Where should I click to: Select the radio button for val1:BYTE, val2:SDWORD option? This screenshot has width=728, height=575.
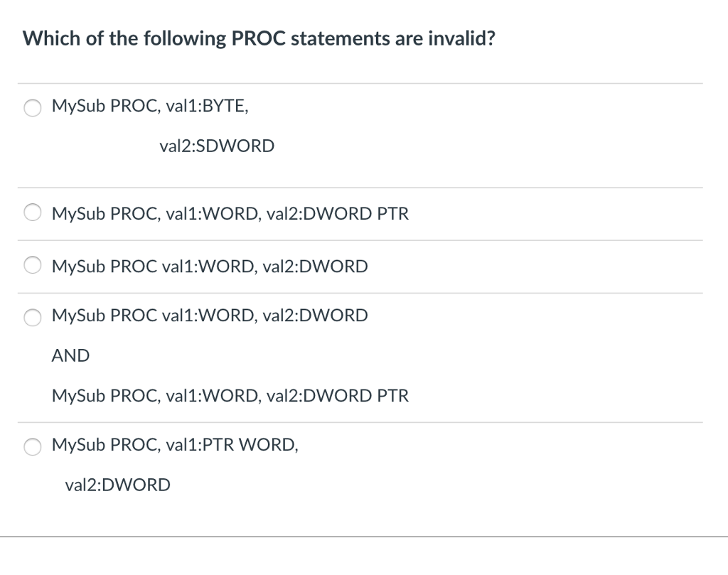[x=32, y=108]
